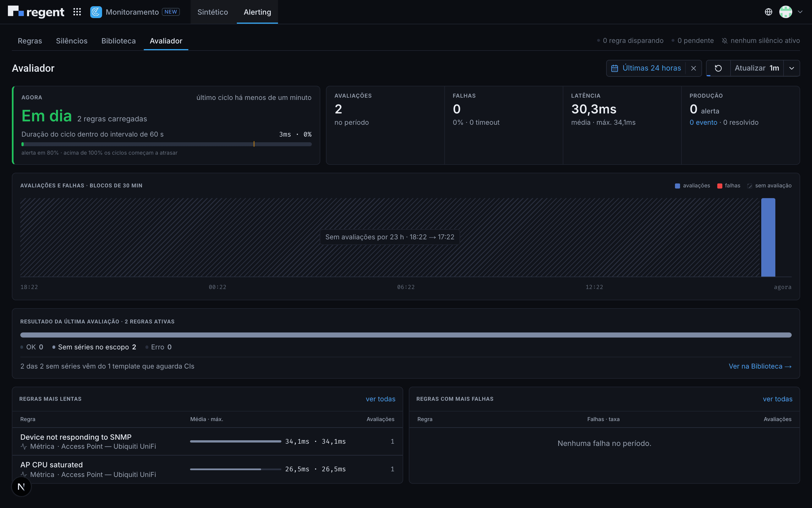Click Sem séries no escopo 2 legend
This screenshot has width=812, height=508.
click(94, 347)
